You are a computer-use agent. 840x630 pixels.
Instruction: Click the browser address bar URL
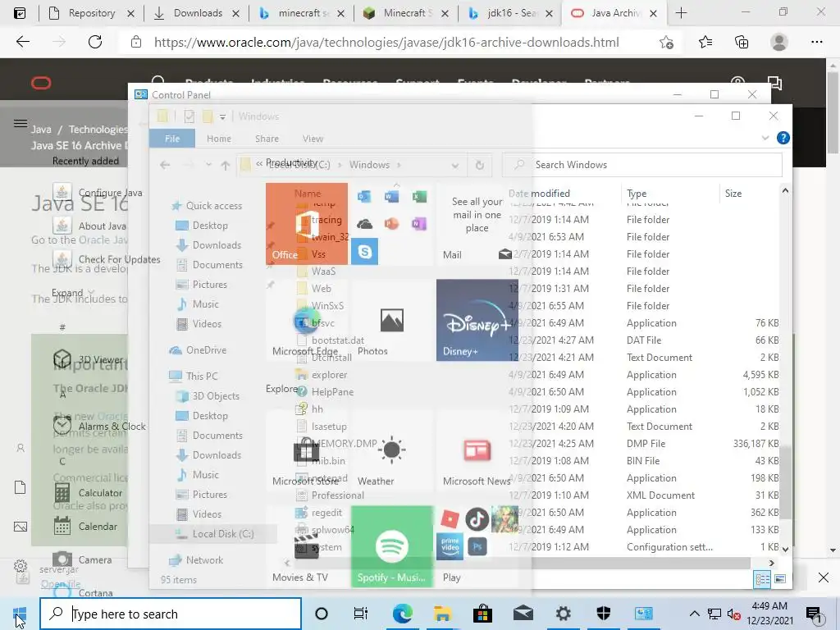click(x=386, y=43)
